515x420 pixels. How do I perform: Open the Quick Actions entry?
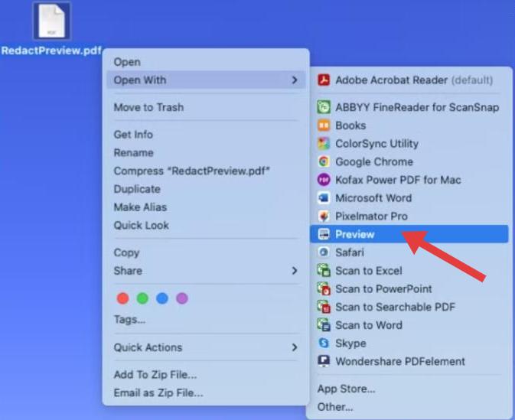pyautogui.click(x=206, y=347)
